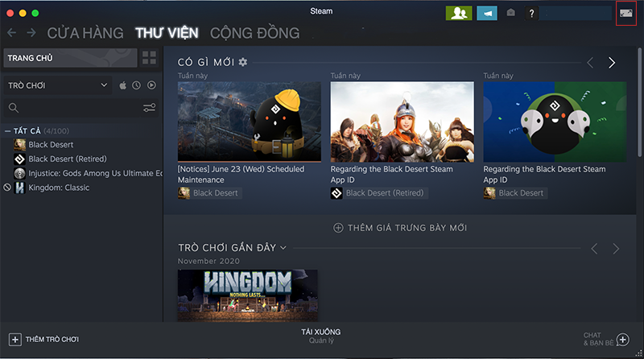Switch library to grid collections view

tap(149, 58)
